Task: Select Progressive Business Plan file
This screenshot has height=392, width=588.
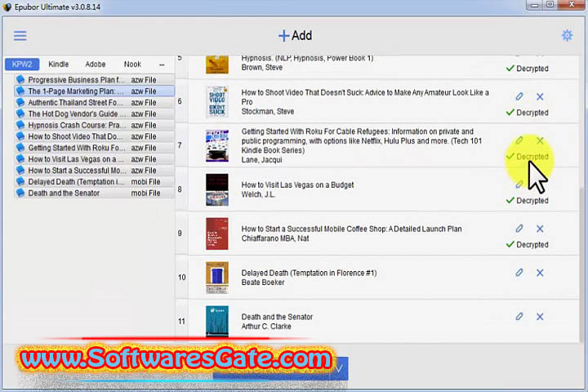Action: point(95,80)
